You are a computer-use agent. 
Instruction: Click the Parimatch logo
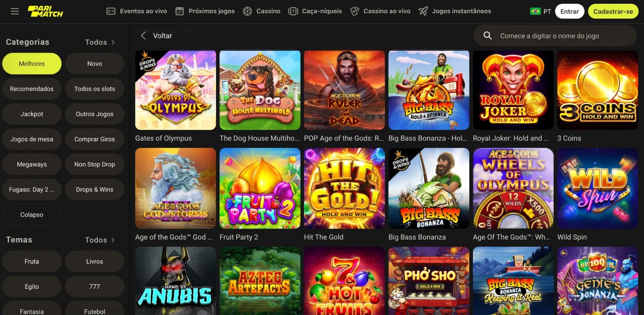tap(45, 11)
